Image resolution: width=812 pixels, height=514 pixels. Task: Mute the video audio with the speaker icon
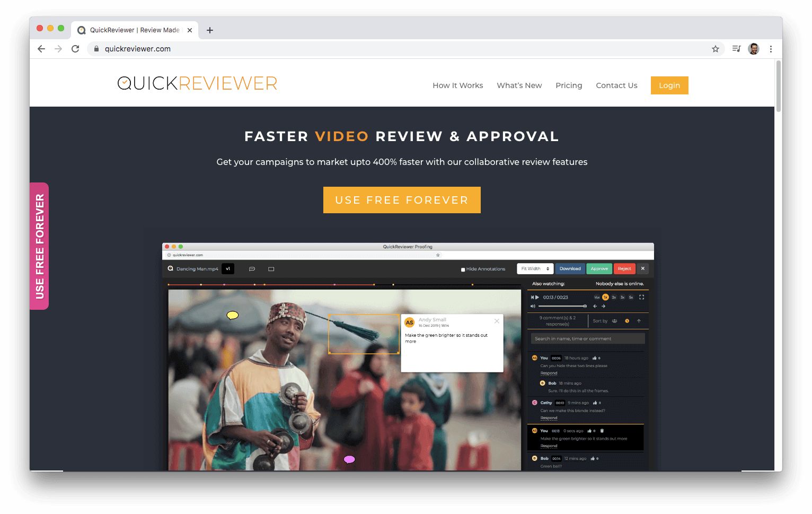click(533, 306)
